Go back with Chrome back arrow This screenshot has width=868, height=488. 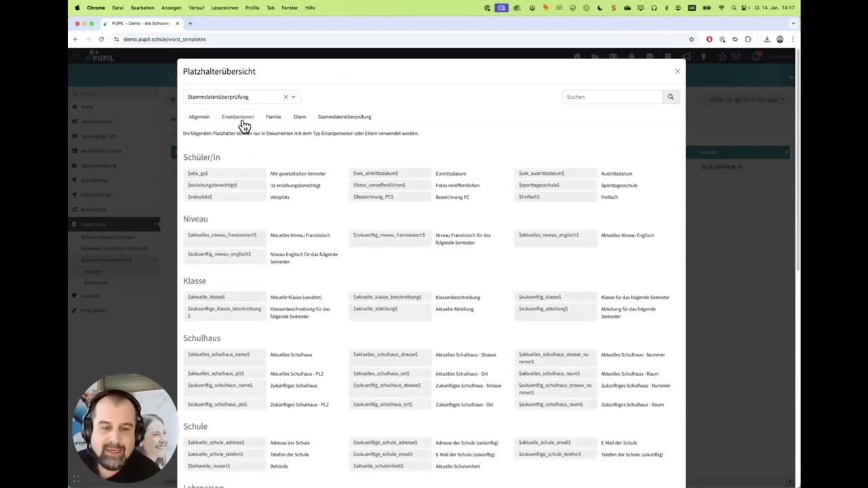click(75, 39)
